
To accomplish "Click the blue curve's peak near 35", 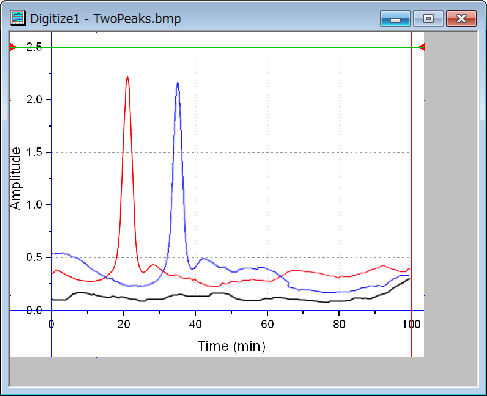I will click(178, 83).
